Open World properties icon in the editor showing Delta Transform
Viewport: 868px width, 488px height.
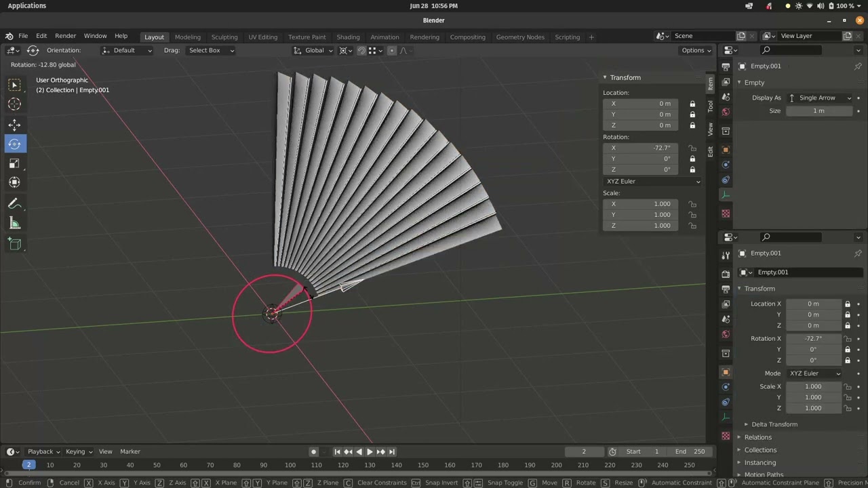point(726,334)
